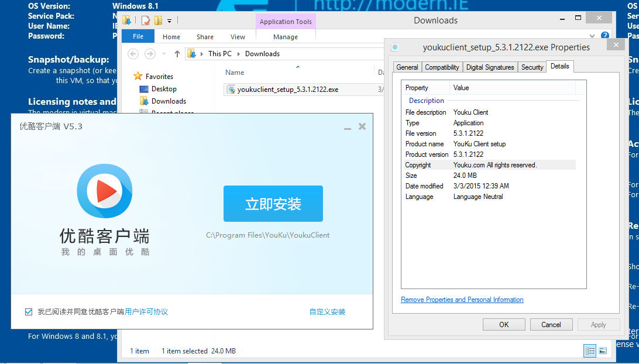Open the View ribbon tab
The width and height of the screenshot is (639, 364).
click(x=238, y=37)
